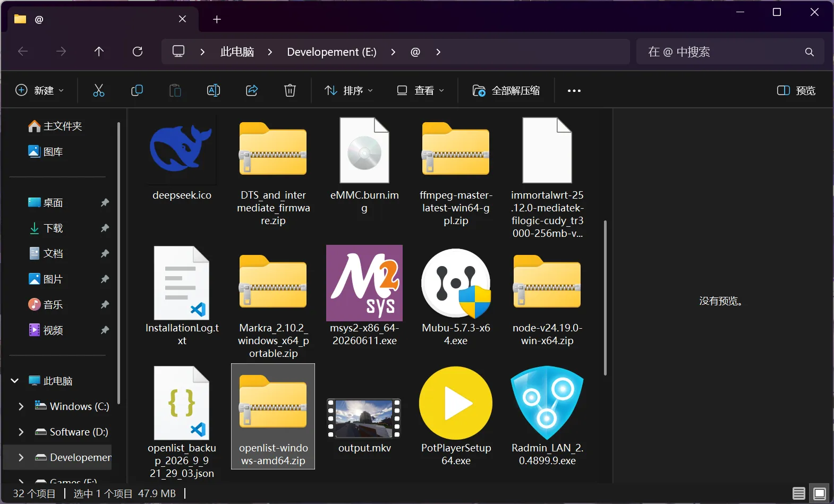Click the Extract All button
834x504 pixels.
[x=506, y=91]
